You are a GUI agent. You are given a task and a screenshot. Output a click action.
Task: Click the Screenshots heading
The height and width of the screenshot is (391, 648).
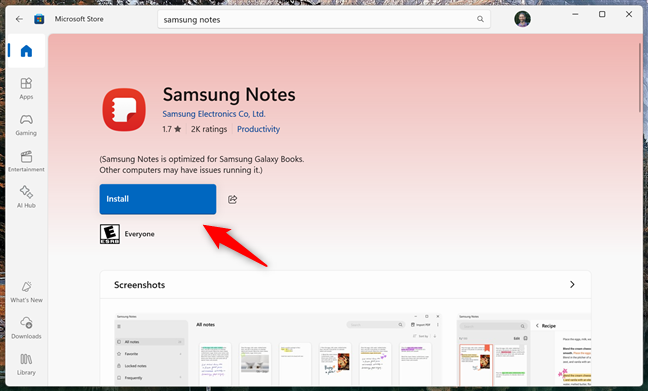(139, 285)
